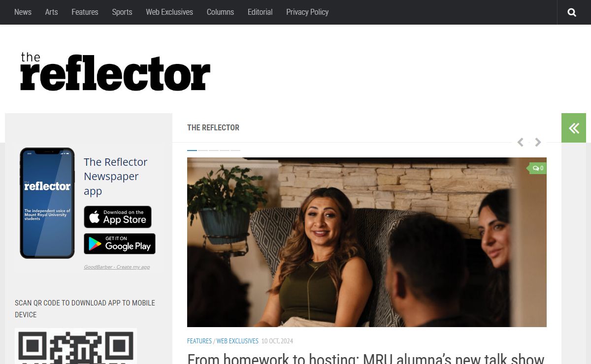Open GoodBarber - Create my app link
The height and width of the screenshot is (364, 591).
click(x=117, y=267)
